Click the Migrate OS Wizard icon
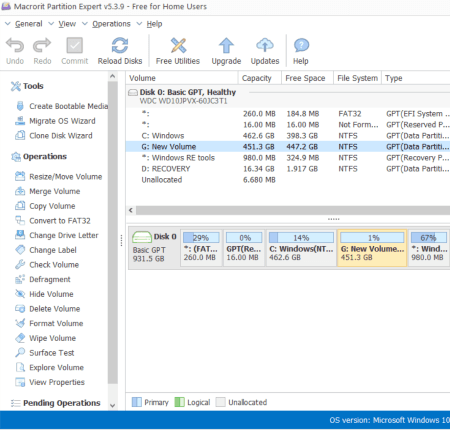Viewport: 450px width, 430px height. pos(20,121)
